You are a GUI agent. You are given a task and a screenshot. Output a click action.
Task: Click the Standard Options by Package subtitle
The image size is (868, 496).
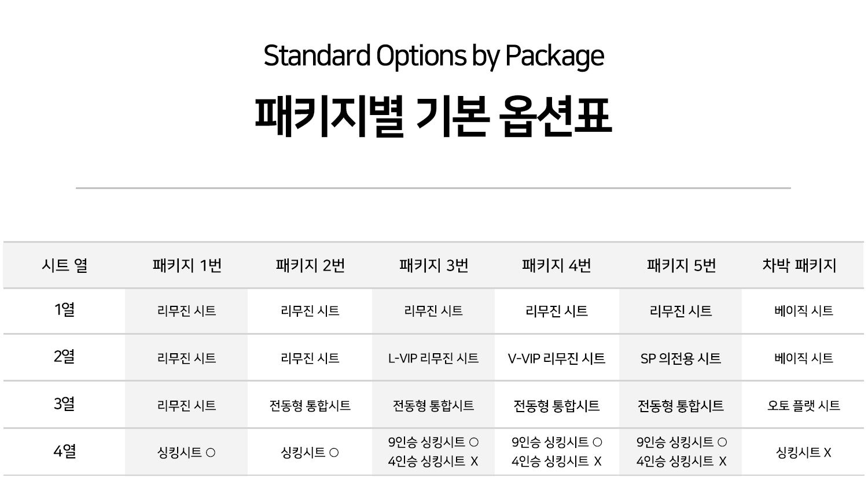tap(433, 56)
